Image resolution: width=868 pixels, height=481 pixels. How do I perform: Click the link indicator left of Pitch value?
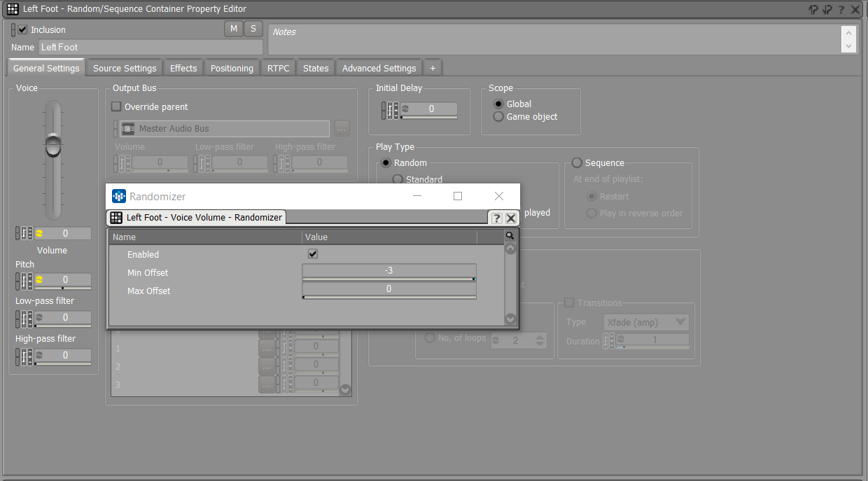[18, 281]
